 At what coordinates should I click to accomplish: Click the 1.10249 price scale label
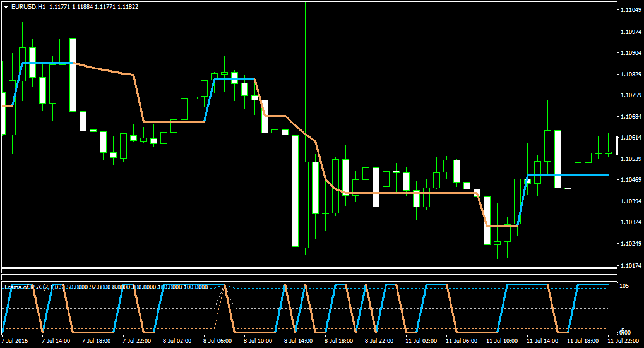point(631,244)
